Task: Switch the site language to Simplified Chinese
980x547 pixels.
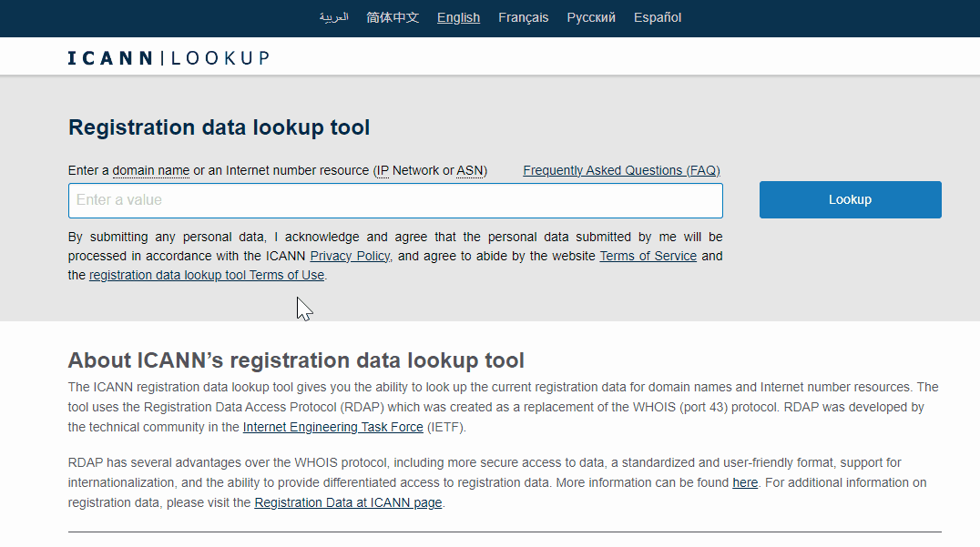Action: click(x=393, y=17)
